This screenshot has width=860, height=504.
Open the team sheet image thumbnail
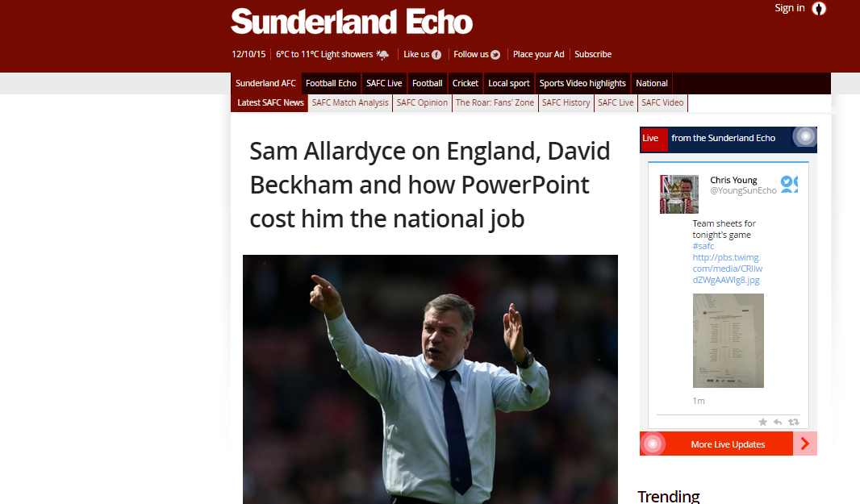coord(728,340)
